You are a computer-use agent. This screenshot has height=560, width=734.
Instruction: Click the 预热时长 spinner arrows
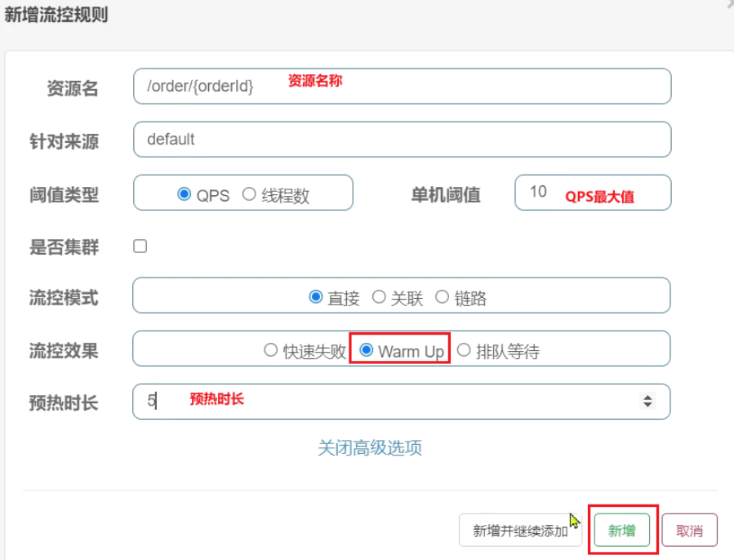(648, 402)
